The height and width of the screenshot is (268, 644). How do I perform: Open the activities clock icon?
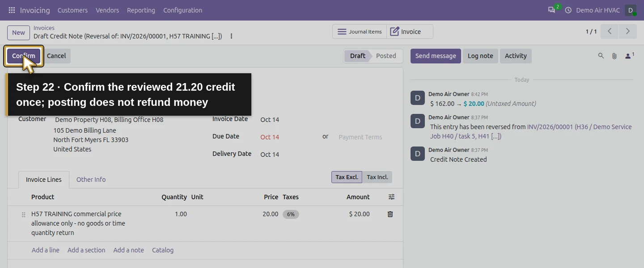pos(568,10)
